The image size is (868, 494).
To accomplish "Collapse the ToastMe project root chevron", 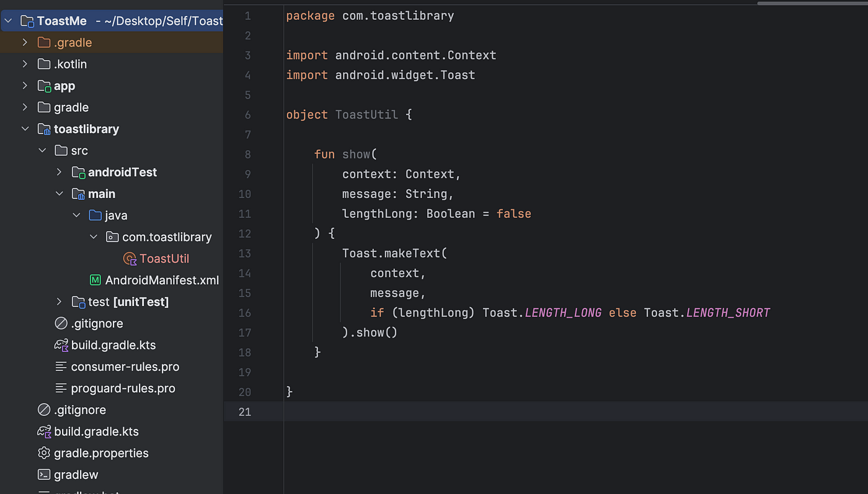I will pyautogui.click(x=8, y=21).
